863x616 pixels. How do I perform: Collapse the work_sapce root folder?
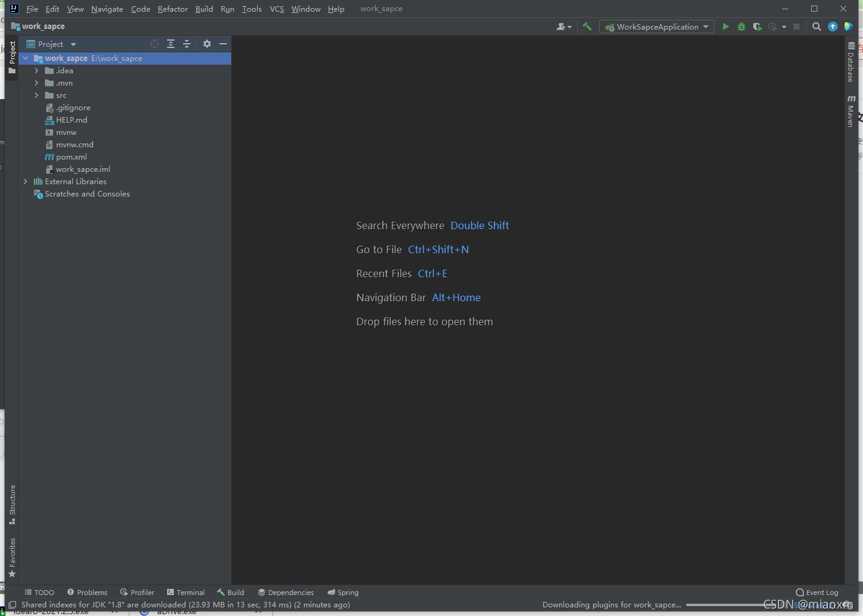26,59
